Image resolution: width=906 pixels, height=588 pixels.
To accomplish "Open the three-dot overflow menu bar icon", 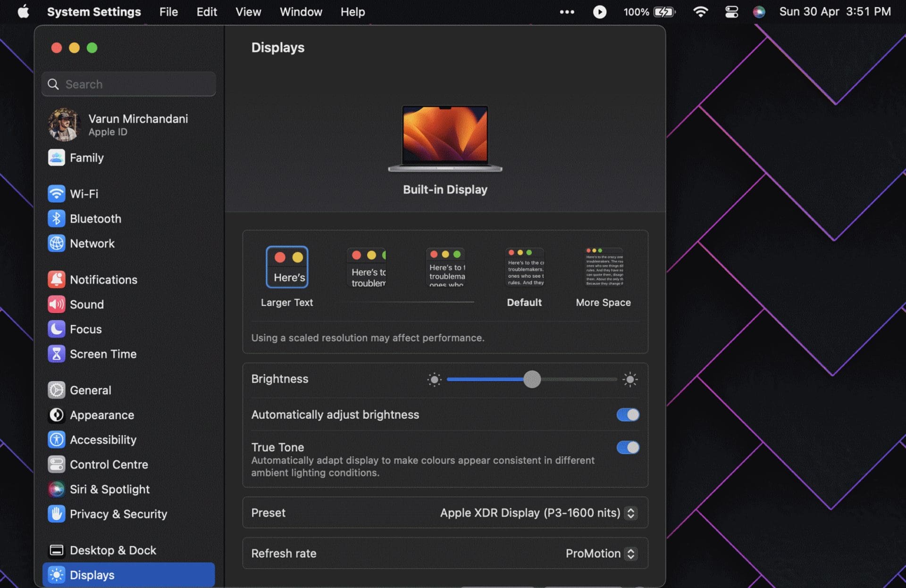I will [567, 12].
